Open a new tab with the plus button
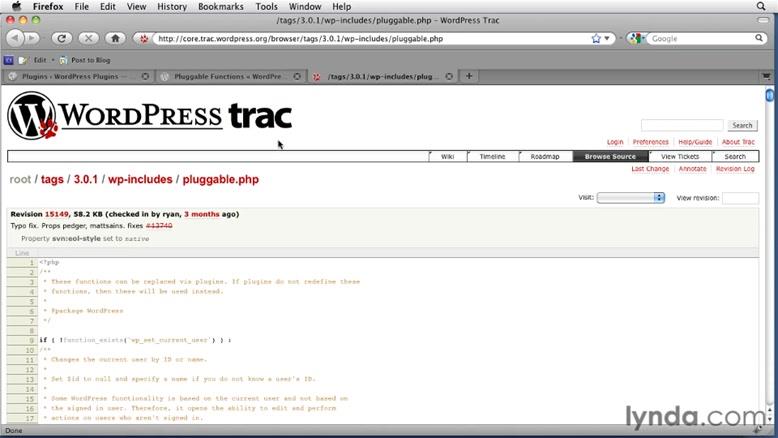This screenshot has width=778, height=438. (469, 76)
